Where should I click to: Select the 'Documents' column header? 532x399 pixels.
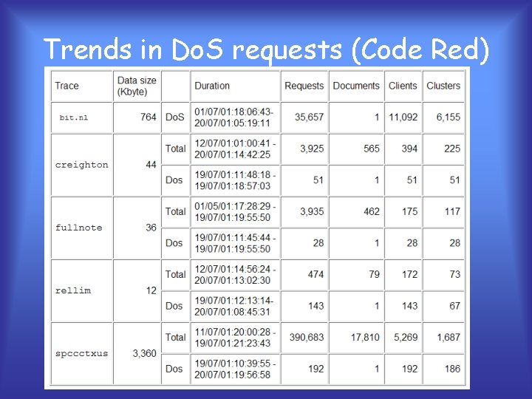(x=356, y=86)
